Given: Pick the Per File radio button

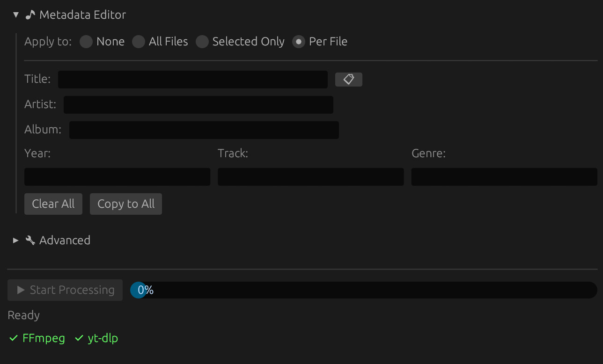Looking at the screenshot, I should click(x=299, y=42).
